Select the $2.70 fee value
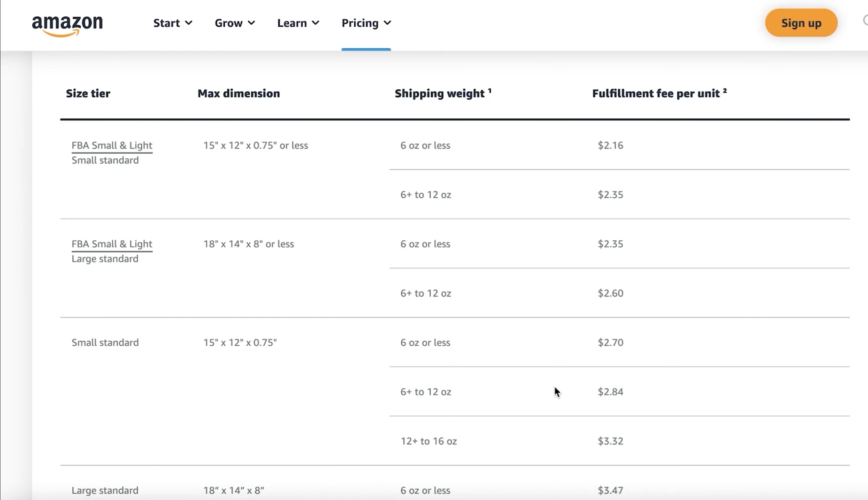 [610, 343]
